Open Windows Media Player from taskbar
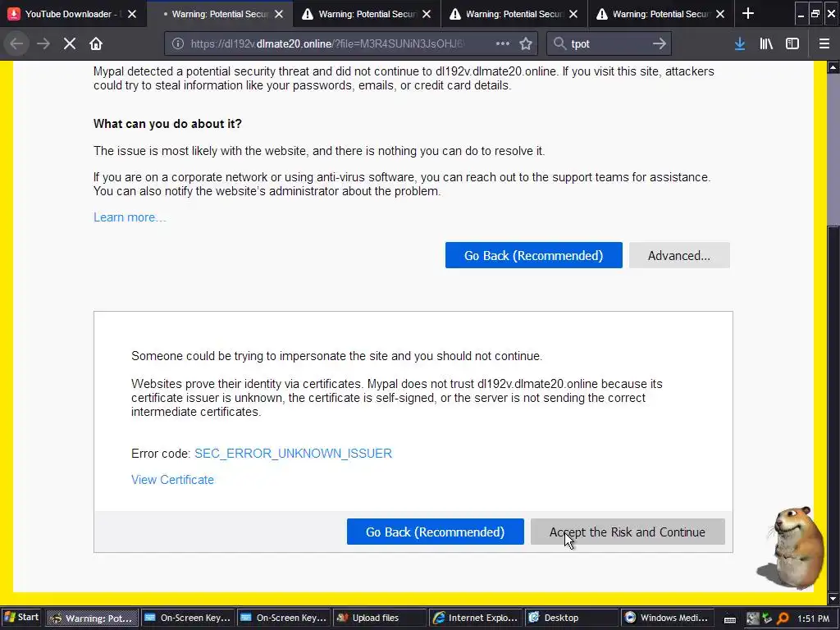Viewport: 840px width, 630px height. point(666,618)
